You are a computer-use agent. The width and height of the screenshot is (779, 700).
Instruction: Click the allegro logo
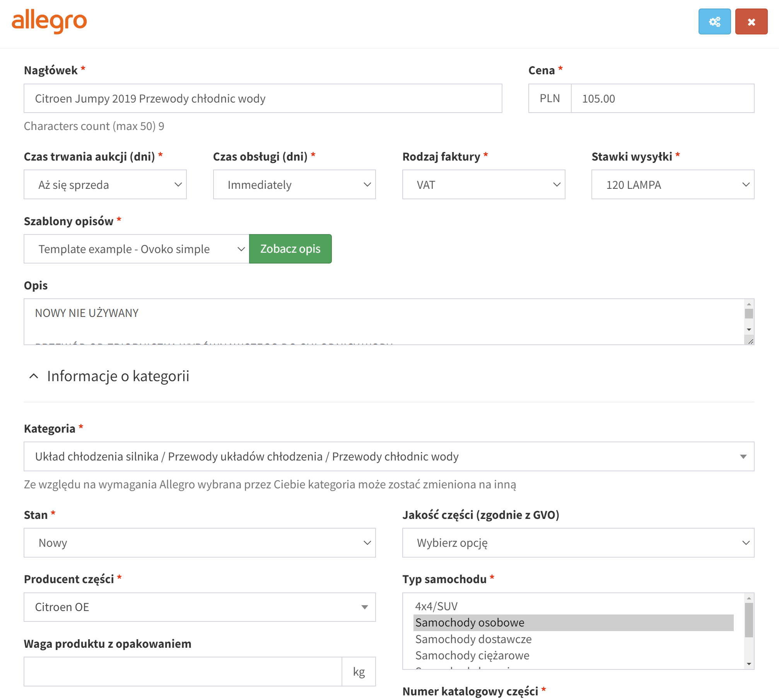coord(50,21)
